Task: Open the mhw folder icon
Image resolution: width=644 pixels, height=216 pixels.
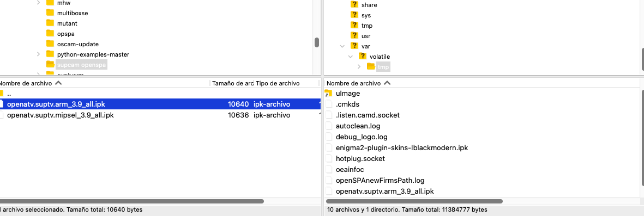Action: click(x=50, y=3)
